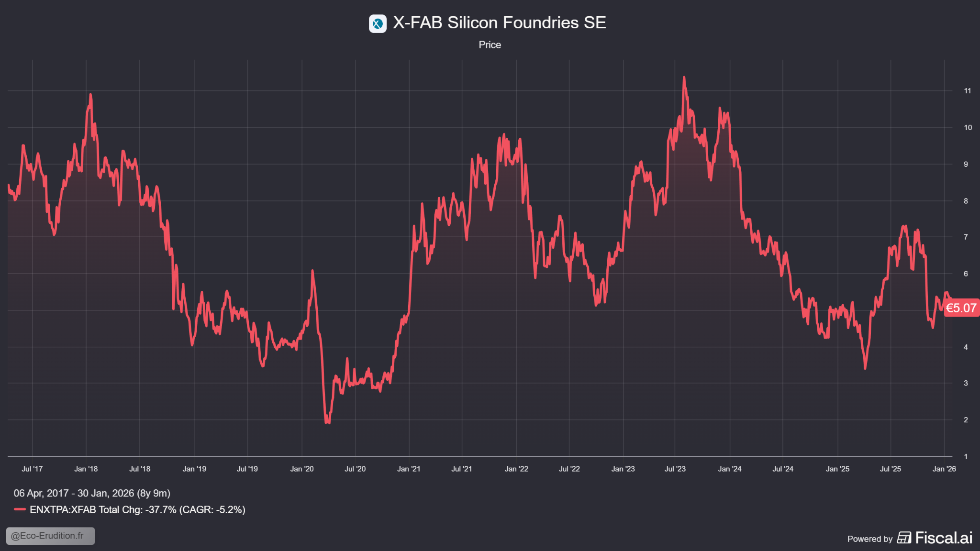Click the 11 value on the y-axis
This screenshot has width=980, height=551.
tap(967, 91)
